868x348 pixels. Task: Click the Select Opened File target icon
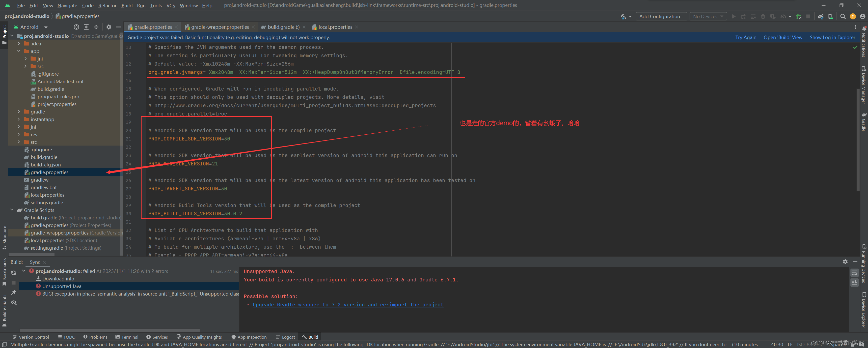(x=76, y=27)
